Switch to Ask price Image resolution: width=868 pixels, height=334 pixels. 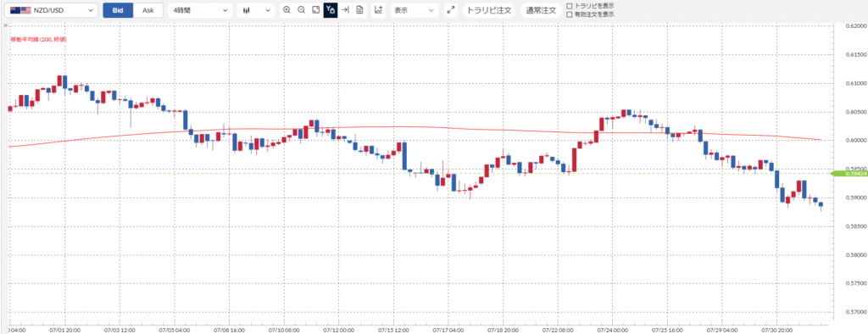click(x=148, y=10)
